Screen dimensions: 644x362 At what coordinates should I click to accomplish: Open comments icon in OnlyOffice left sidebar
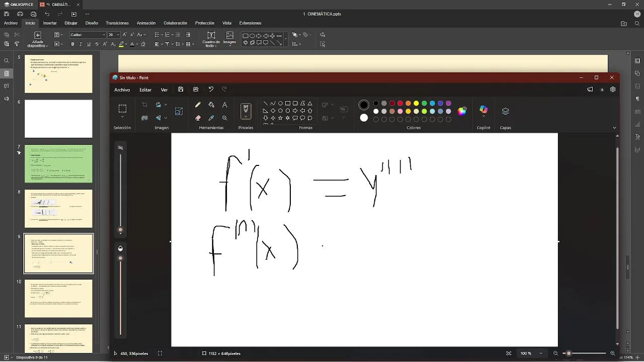7,86
